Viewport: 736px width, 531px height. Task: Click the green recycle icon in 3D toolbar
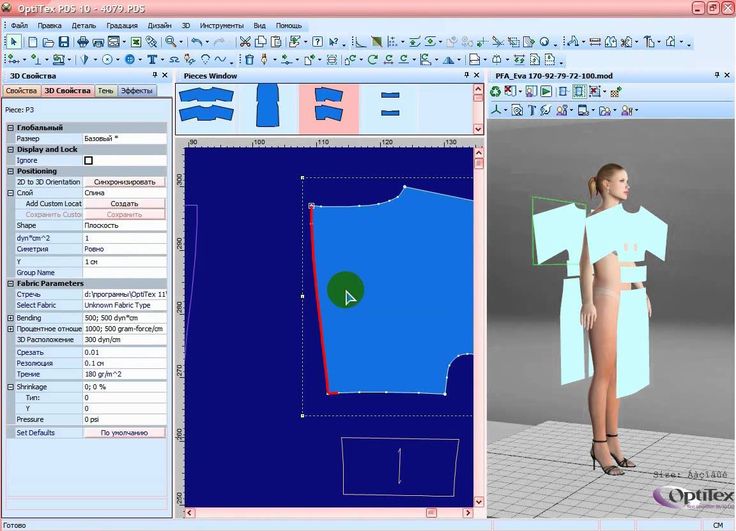pyautogui.click(x=496, y=91)
